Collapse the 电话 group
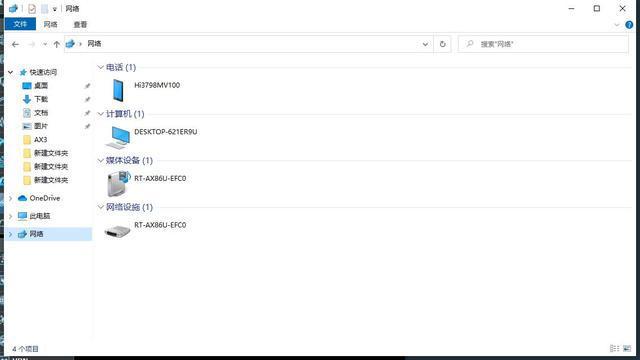Image resolution: width=640 pixels, height=360 pixels. (100, 67)
